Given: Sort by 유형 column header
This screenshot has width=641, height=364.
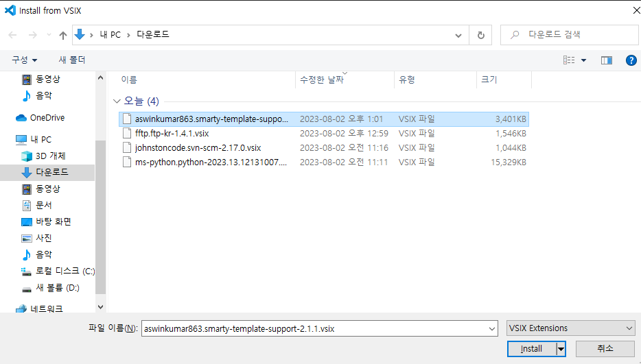Looking at the screenshot, I should 407,80.
